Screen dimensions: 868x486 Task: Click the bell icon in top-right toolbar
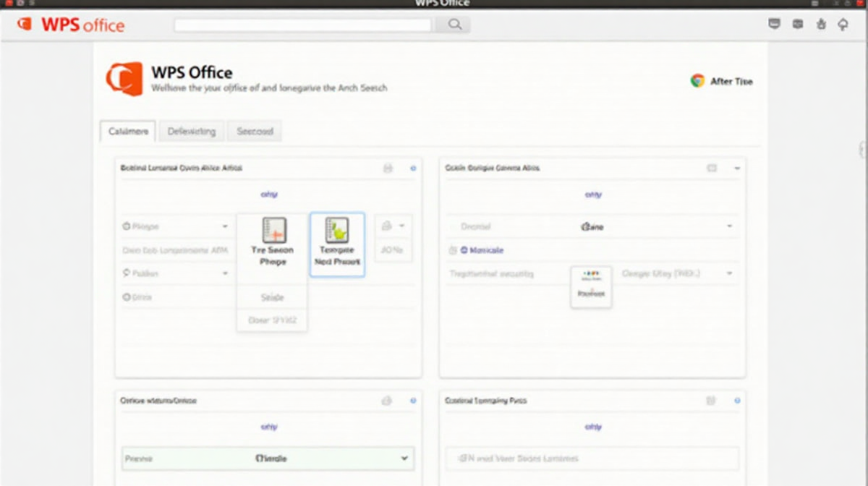pyautogui.click(x=843, y=25)
